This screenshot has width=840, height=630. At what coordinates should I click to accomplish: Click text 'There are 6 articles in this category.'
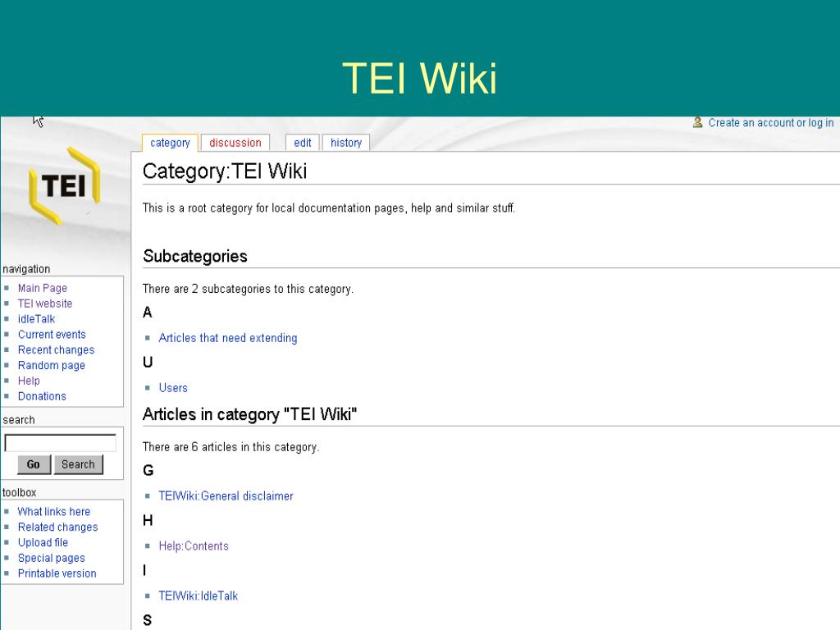tap(231, 447)
